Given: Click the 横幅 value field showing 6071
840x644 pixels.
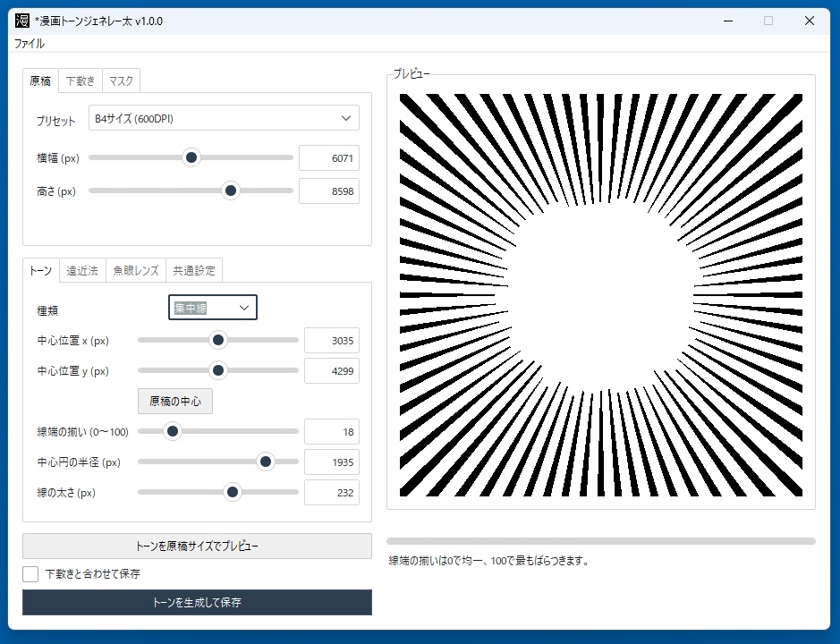Looking at the screenshot, I should tap(329, 158).
